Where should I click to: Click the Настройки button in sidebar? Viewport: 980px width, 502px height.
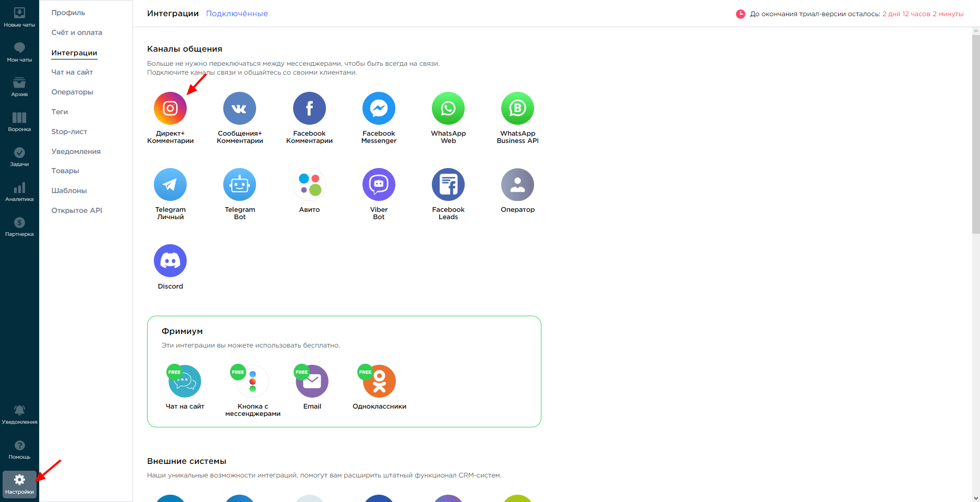click(x=19, y=484)
